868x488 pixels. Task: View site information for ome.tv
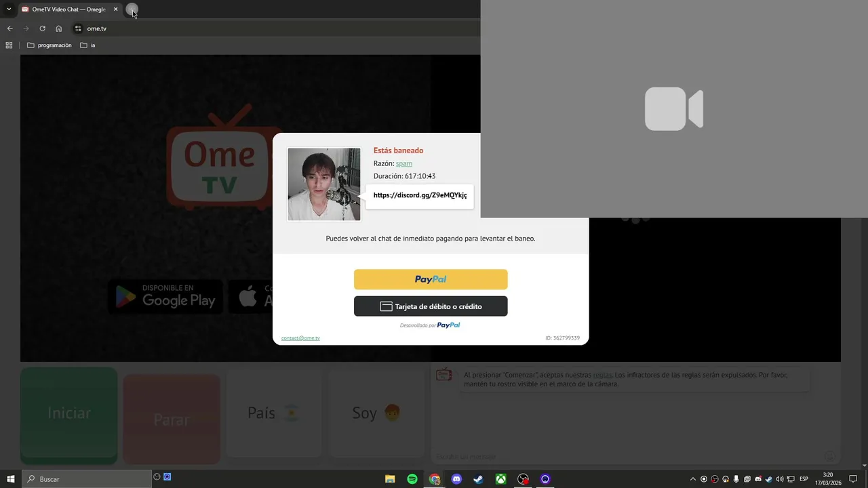78,28
